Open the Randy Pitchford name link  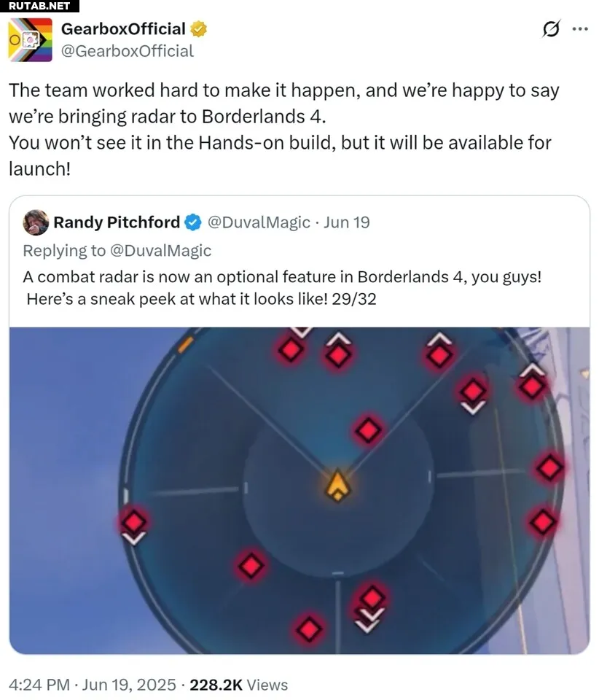pos(117,222)
